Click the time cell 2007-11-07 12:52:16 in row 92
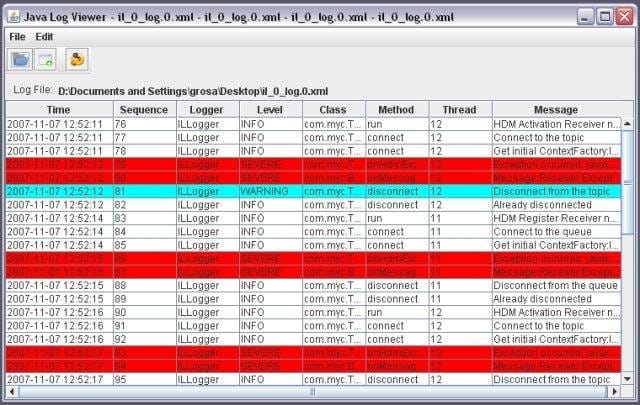Viewport: 640px width, 405px height. 59,339
